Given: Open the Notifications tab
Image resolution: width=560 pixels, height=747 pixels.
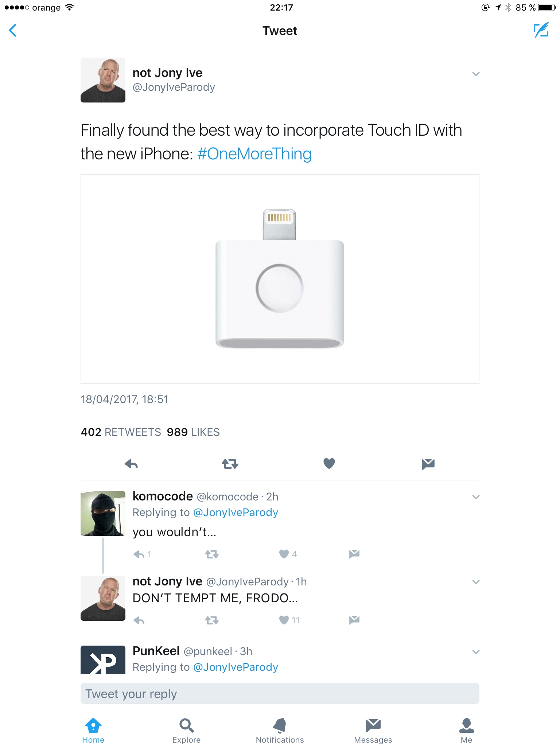Looking at the screenshot, I should point(280,731).
